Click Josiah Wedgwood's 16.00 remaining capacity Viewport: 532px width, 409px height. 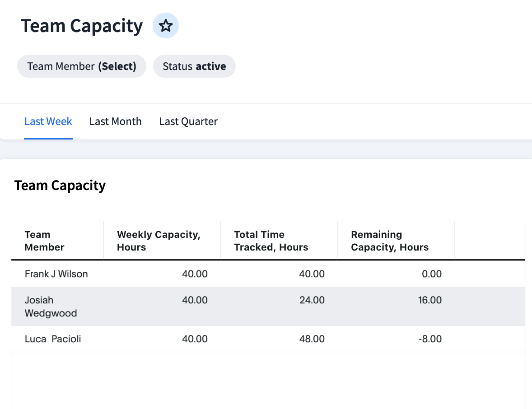pyautogui.click(x=429, y=300)
